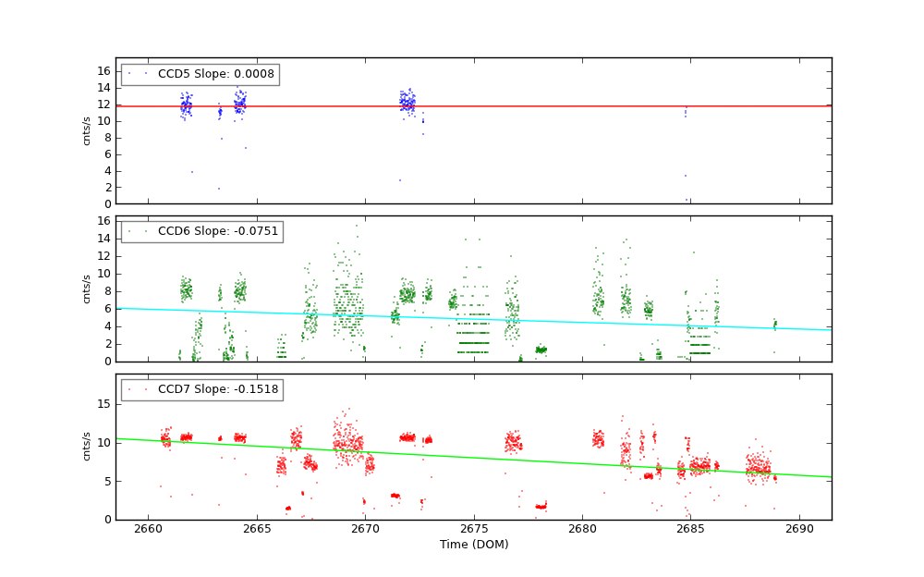Click the green legend marker for CCD6
The image size is (924, 577).
(138, 231)
